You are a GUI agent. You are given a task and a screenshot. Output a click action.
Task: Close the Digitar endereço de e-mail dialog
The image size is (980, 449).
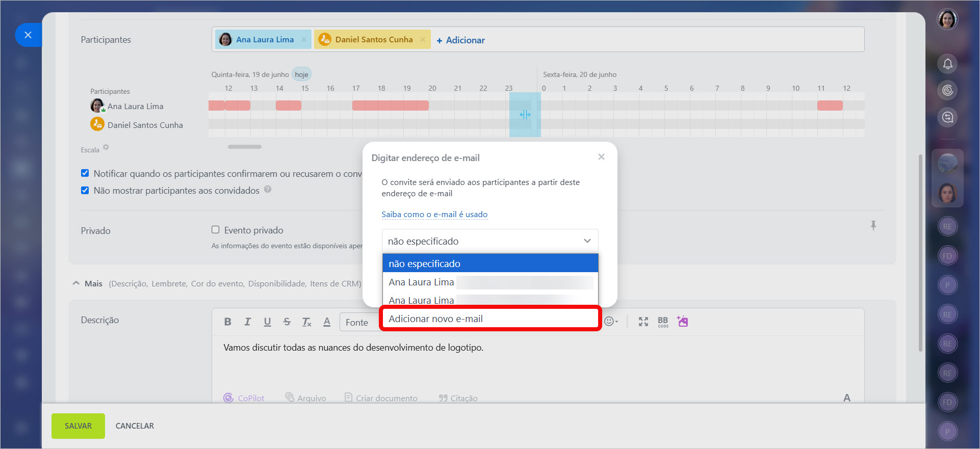pyautogui.click(x=601, y=157)
